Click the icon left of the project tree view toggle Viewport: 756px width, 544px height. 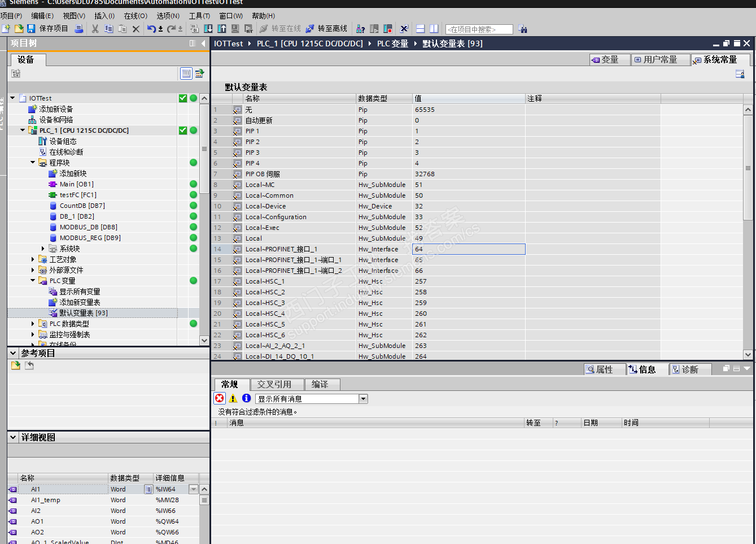[x=16, y=73]
